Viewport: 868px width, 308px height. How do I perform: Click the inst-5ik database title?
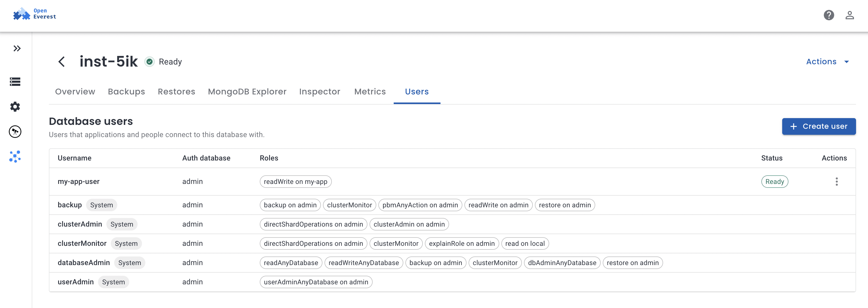click(108, 62)
